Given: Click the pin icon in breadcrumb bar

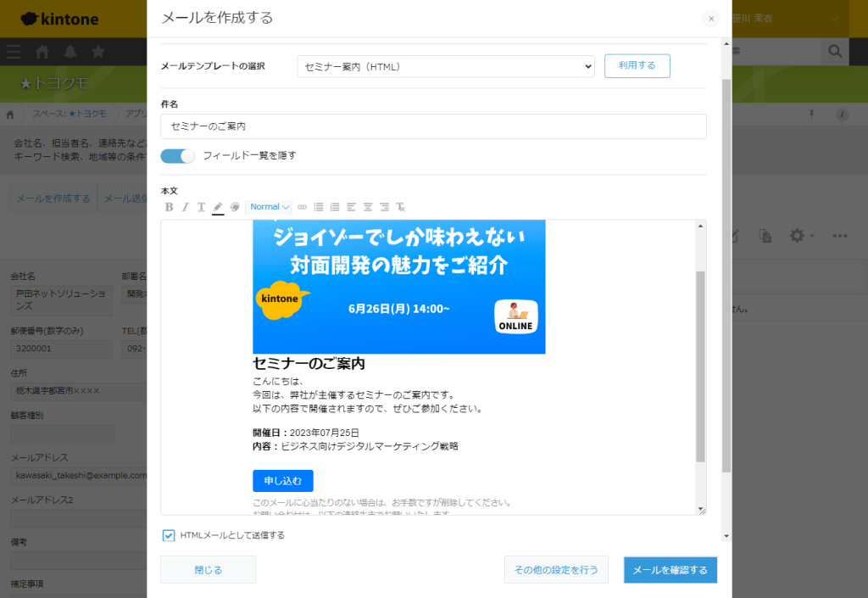Looking at the screenshot, I should 811,115.
